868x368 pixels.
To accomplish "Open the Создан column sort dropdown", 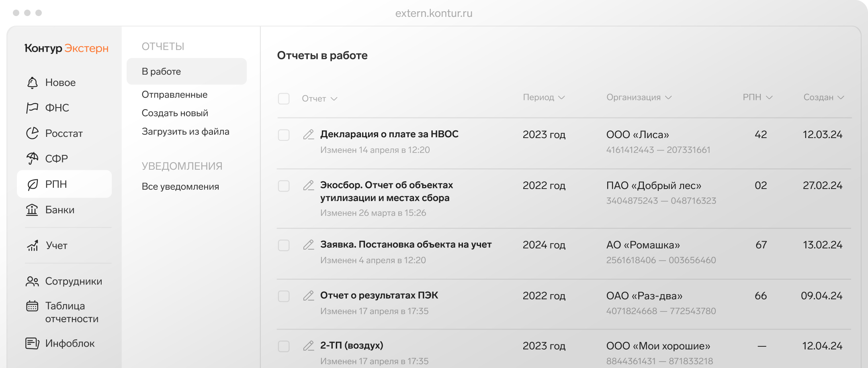I will pyautogui.click(x=841, y=98).
